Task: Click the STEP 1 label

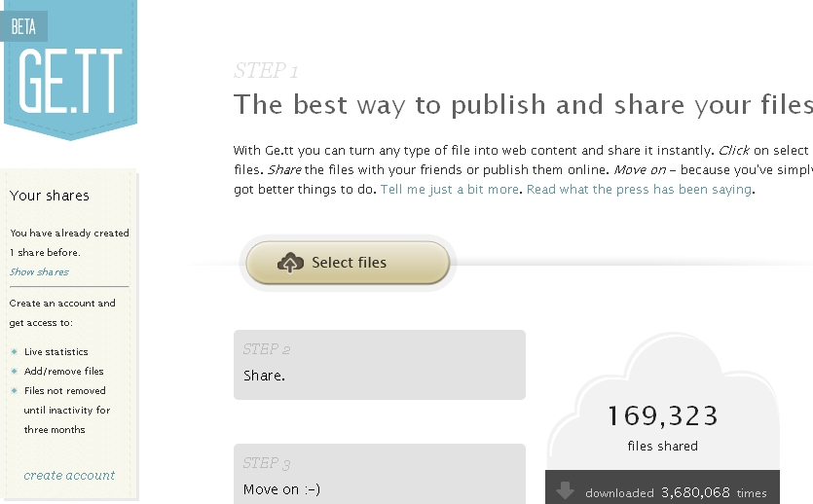Action: pos(266,71)
